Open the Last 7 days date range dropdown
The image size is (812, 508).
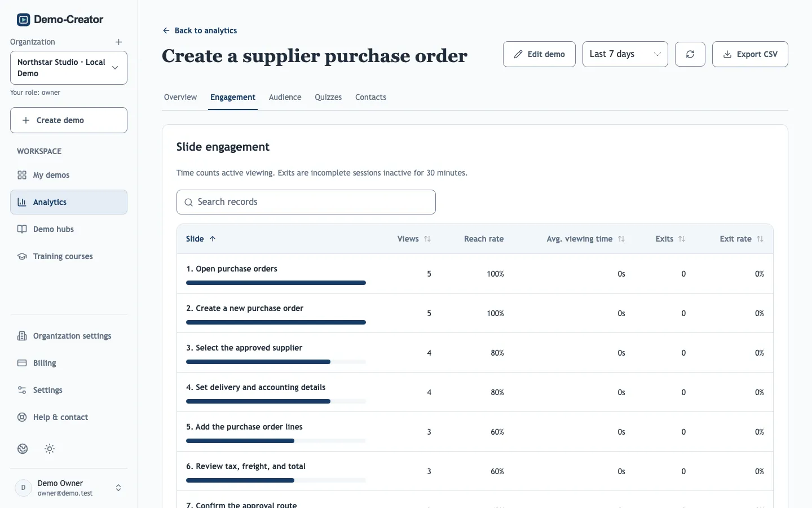[x=625, y=54]
